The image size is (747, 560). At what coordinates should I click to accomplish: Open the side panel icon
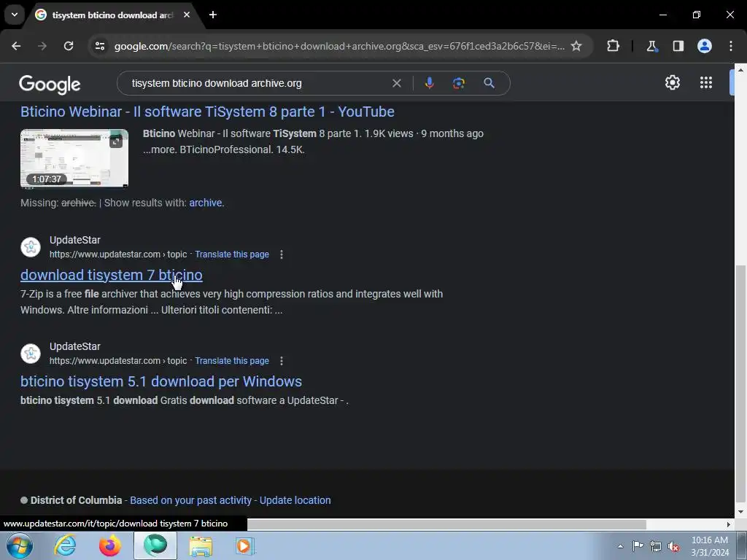tap(678, 46)
